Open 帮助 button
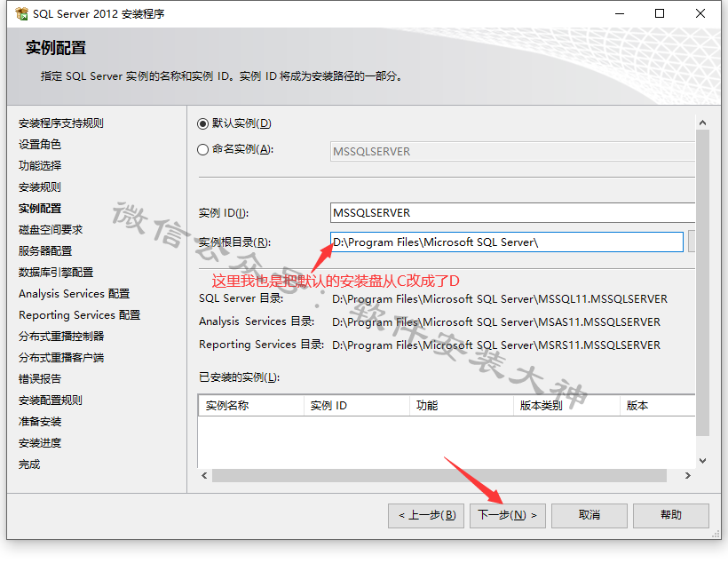728x579 pixels. click(671, 515)
